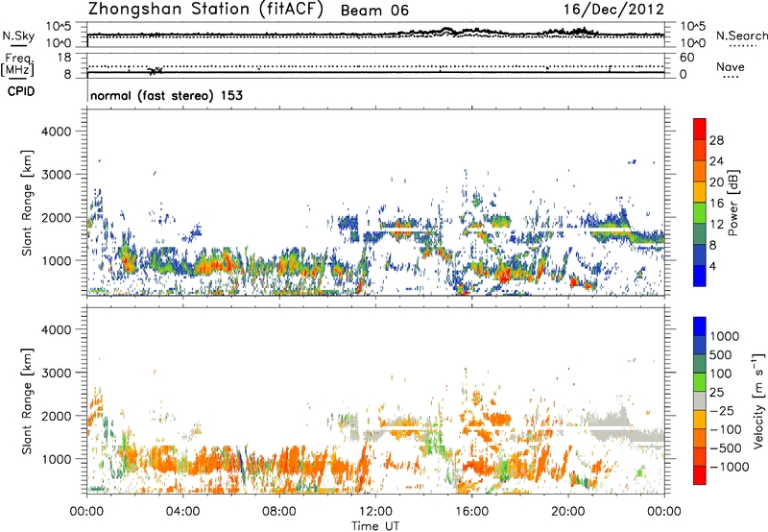Select the N.Sky legend label
Screen dimensions: 768x532
[18, 36]
